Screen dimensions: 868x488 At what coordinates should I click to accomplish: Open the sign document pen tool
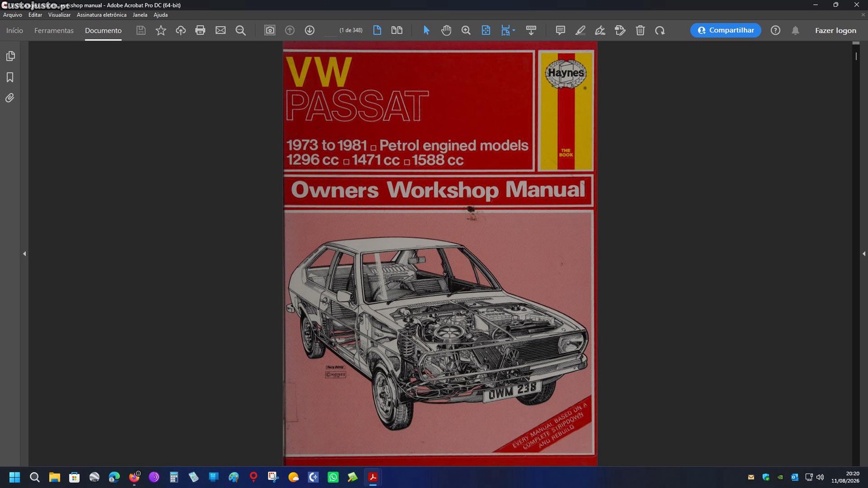(x=600, y=31)
